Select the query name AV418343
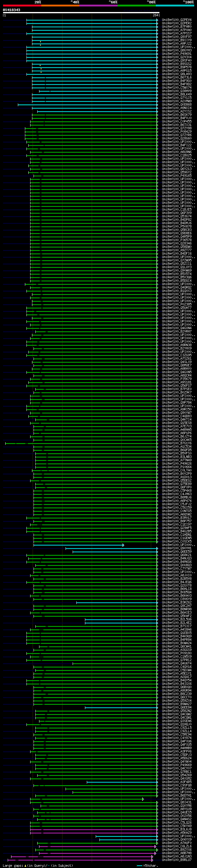 pyautogui.click(x=11, y=10)
